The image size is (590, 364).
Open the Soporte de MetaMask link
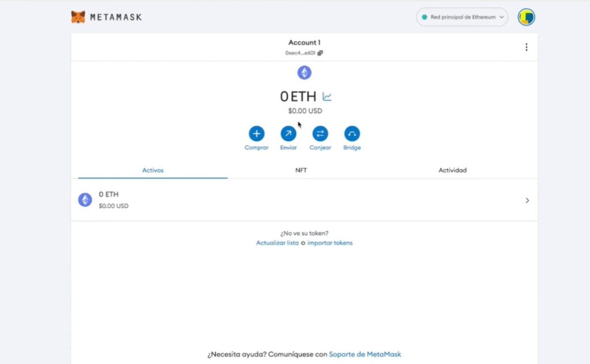tap(365, 354)
